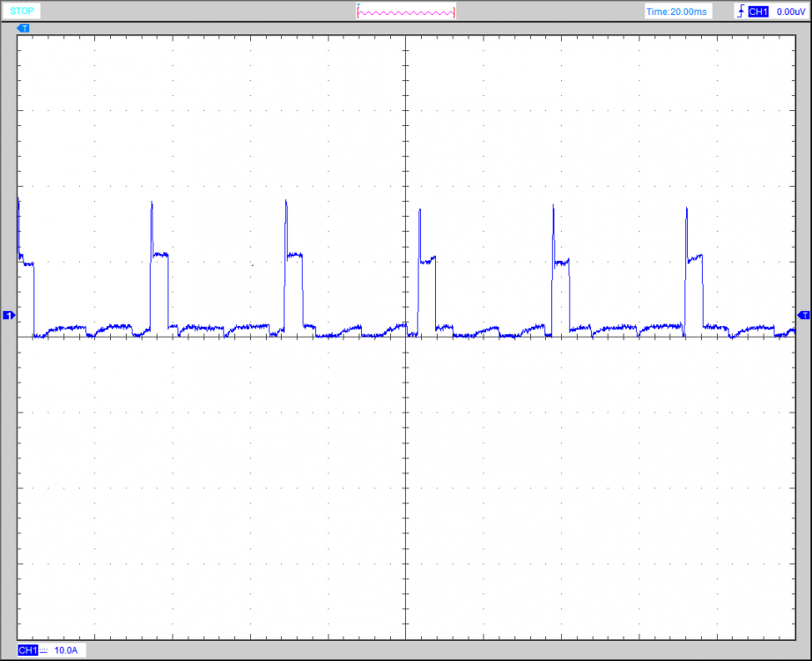This screenshot has width=812, height=661.
Task: Click the third pulse peak on waveform
Action: coord(285,204)
